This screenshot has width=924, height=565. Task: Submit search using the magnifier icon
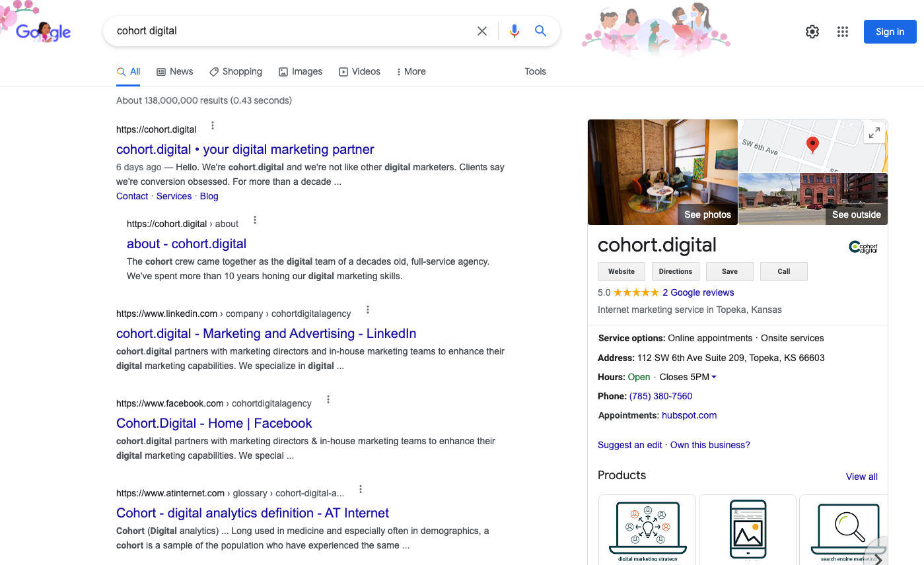[x=540, y=31]
